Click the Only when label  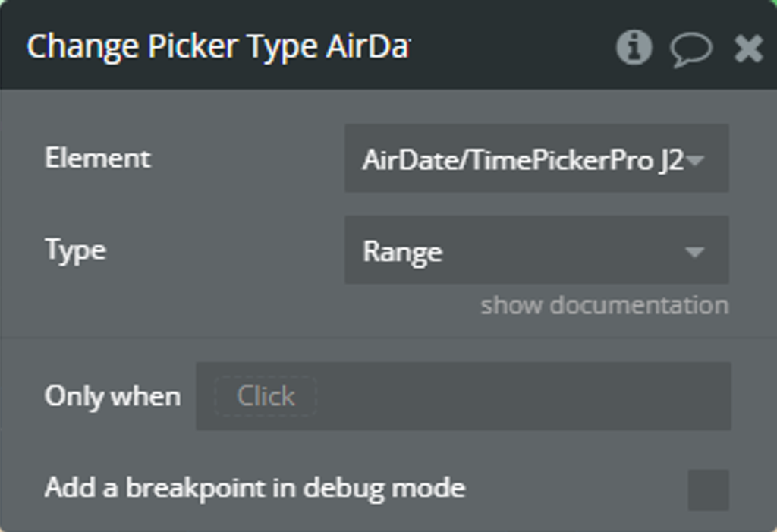click(112, 396)
